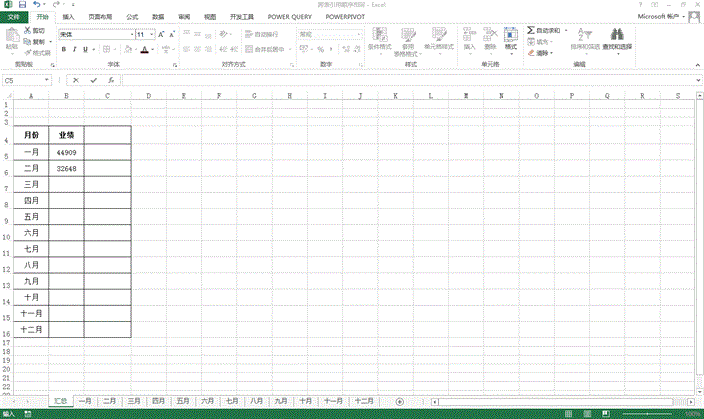Image resolution: width=704 pixels, height=419 pixels.
Task: Open Find and Select (查找和选择) binoculars
Action: click(617, 40)
